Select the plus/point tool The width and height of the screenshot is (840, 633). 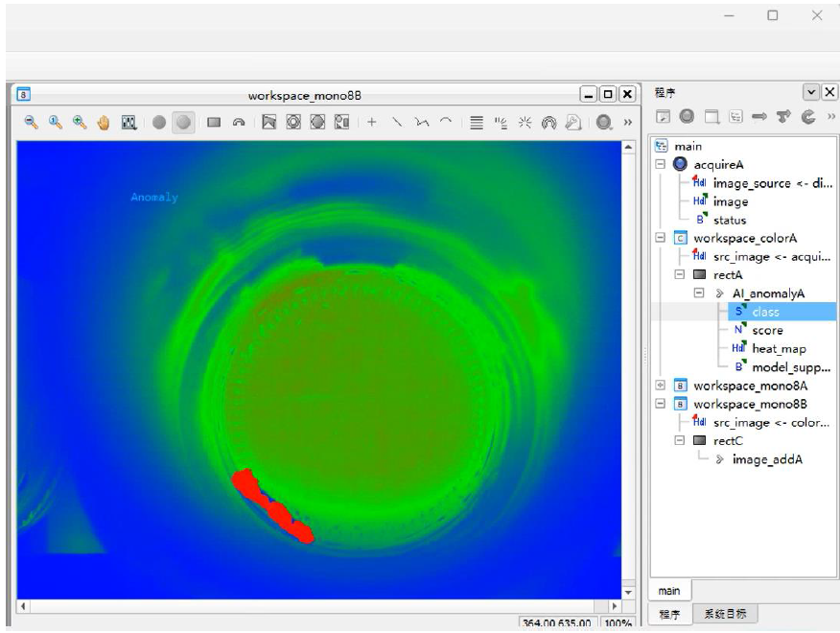pyautogui.click(x=372, y=122)
